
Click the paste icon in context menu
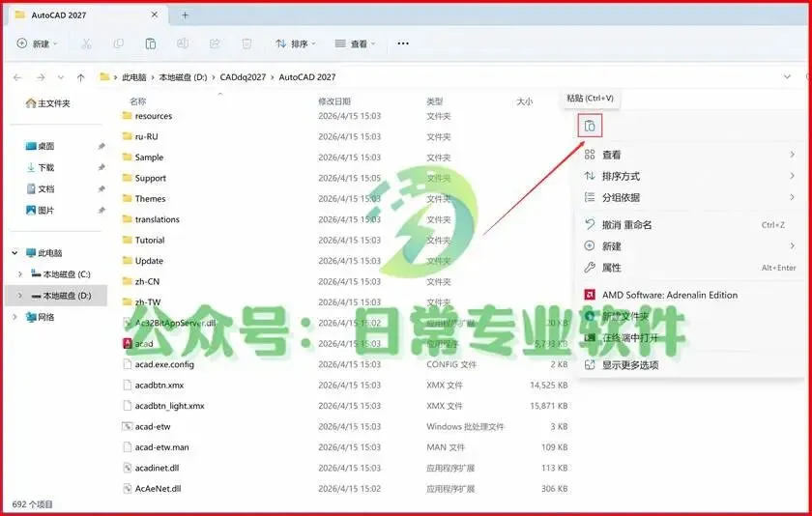coord(590,126)
